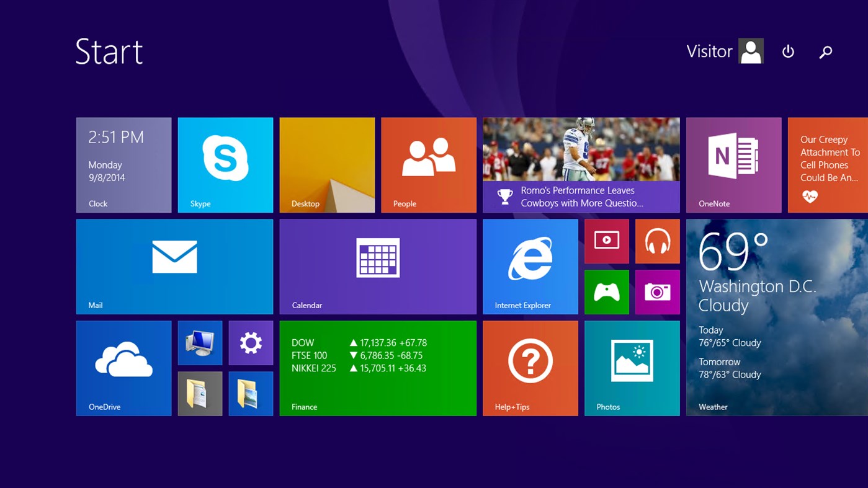Open the Calendar app

pos(377,266)
